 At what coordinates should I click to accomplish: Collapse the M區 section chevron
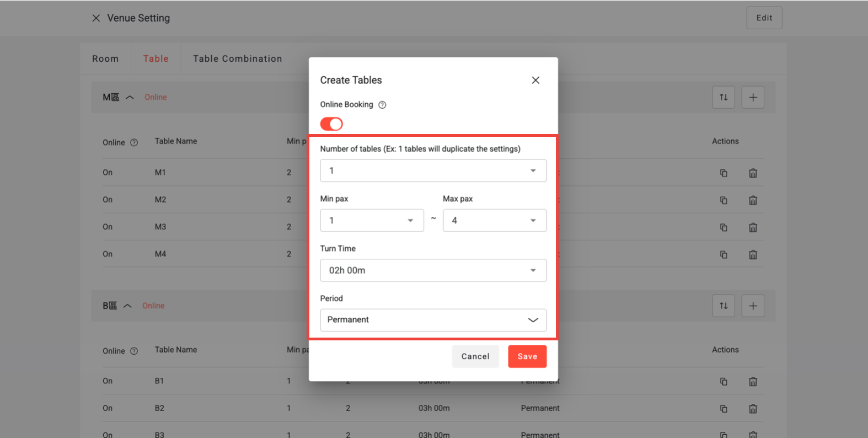130,98
